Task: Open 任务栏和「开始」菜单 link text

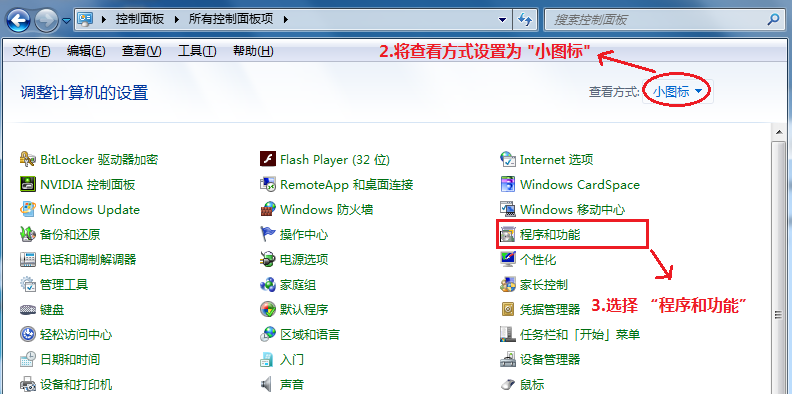Action: coord(580,334)
